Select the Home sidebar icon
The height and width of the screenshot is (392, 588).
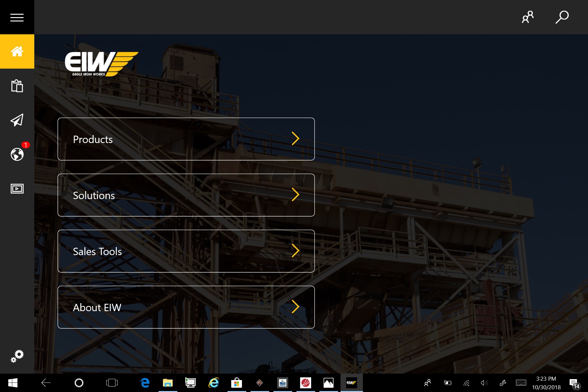coord(17,51)
